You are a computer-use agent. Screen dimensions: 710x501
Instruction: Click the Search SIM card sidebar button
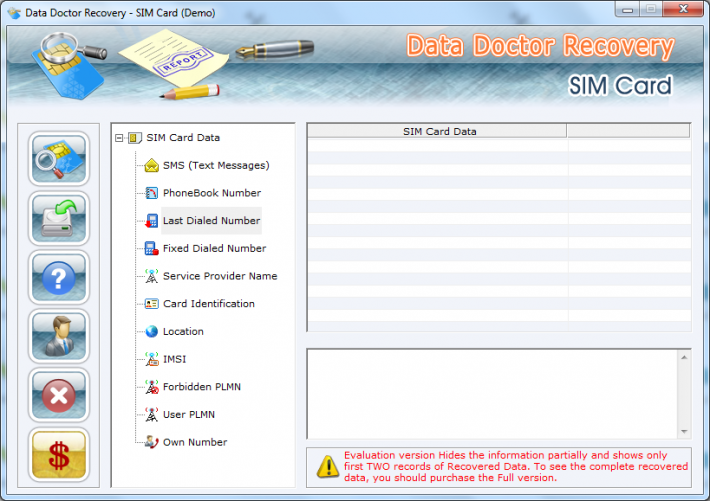tap(59, 159)
